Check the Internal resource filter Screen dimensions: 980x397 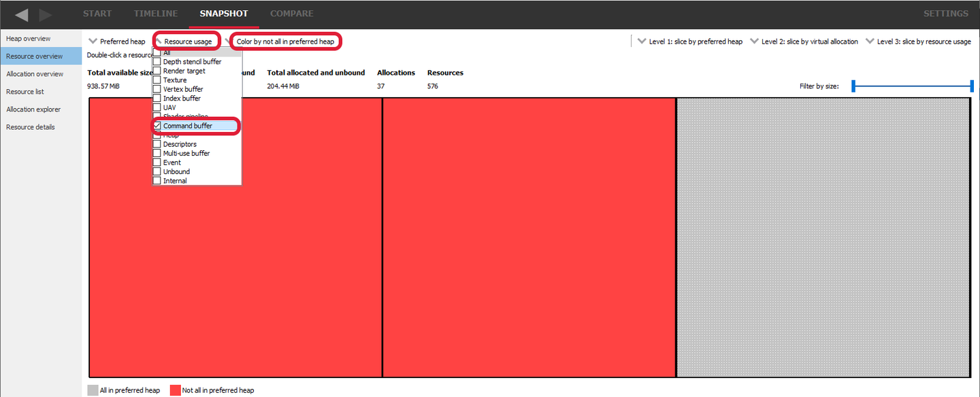click(157, 180)
